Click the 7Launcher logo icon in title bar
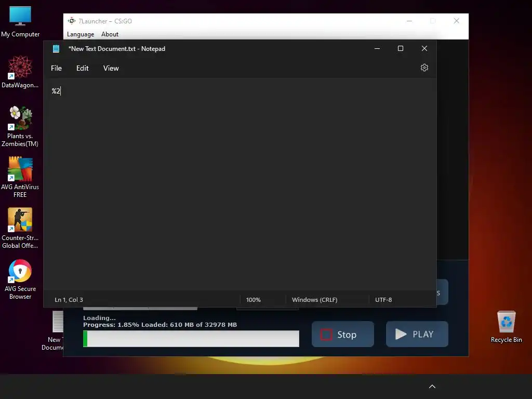This screenshot has height=399, width=532. [x=71, y=21]
